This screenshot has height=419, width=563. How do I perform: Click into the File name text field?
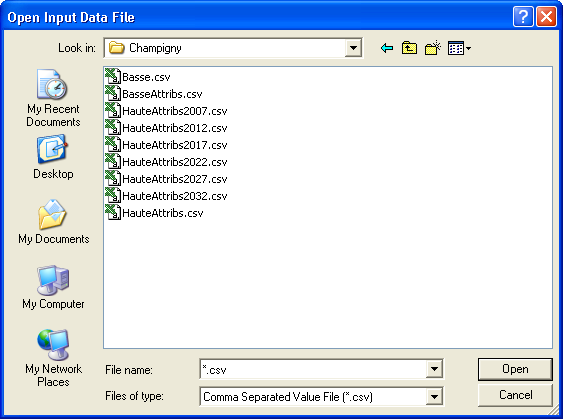313,369
